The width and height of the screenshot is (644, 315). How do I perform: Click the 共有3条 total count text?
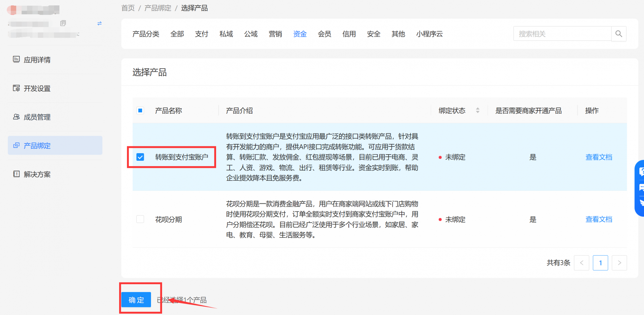pyautogui.click(x=558, y=263)
